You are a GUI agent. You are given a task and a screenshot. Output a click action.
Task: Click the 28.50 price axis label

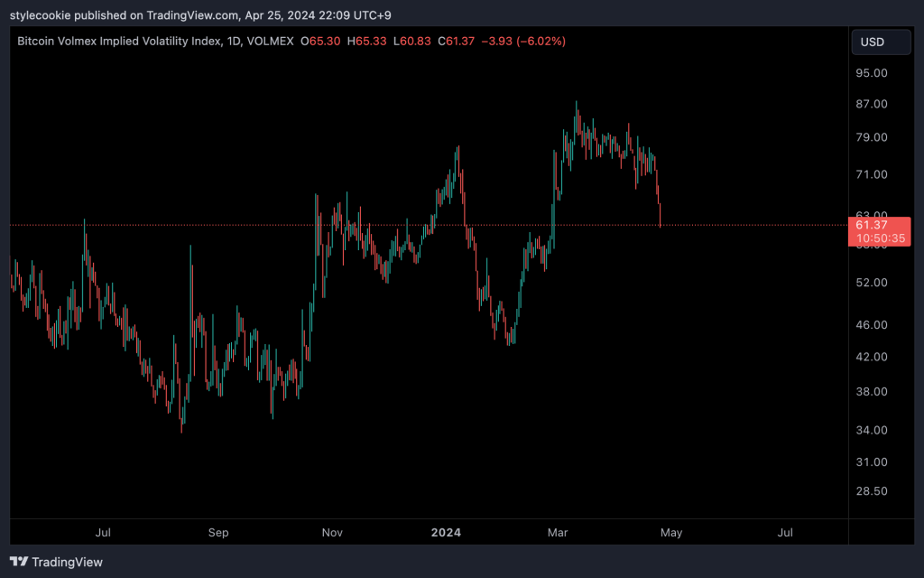[872, 491]
